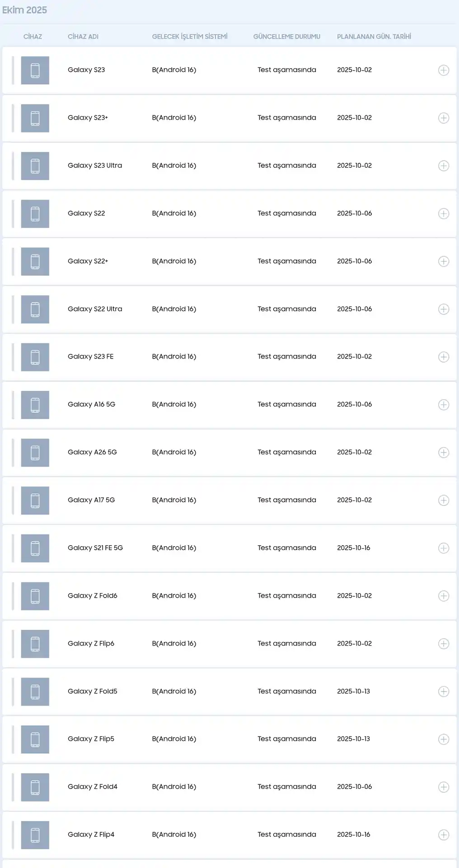Click the Galaxy S22 Ultra phone icon

[x=35, y=309]
